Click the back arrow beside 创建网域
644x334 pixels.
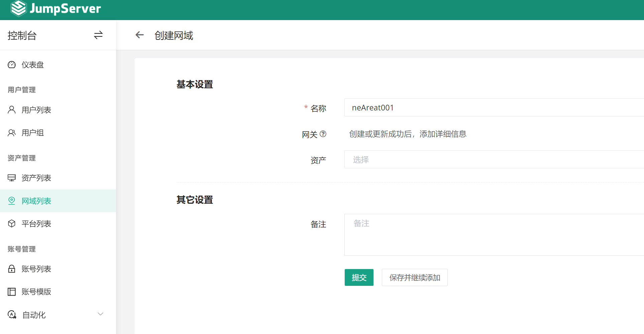(x=139, y=35)
